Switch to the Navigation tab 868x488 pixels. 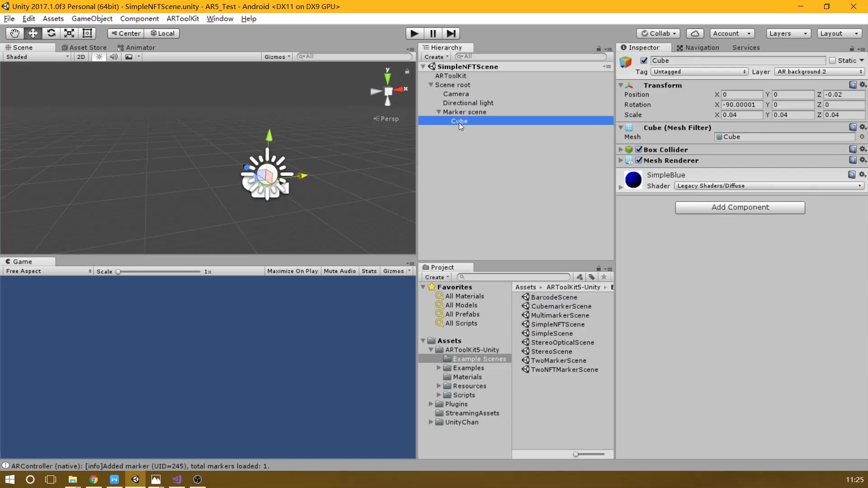(x=698, y=47)
